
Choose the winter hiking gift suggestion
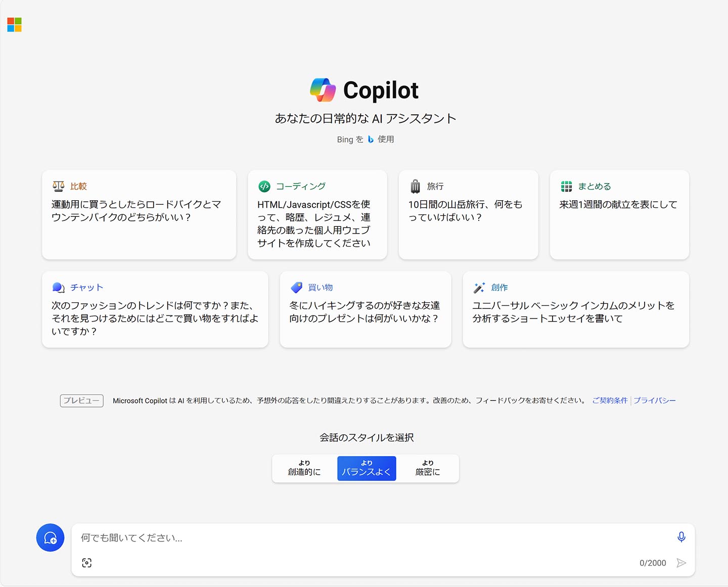coord(366,309)
